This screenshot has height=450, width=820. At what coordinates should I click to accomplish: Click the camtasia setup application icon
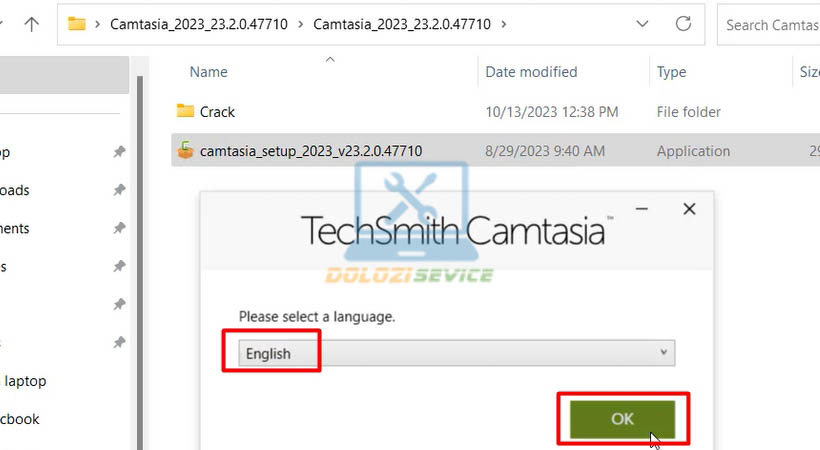[x=185, y=150]
